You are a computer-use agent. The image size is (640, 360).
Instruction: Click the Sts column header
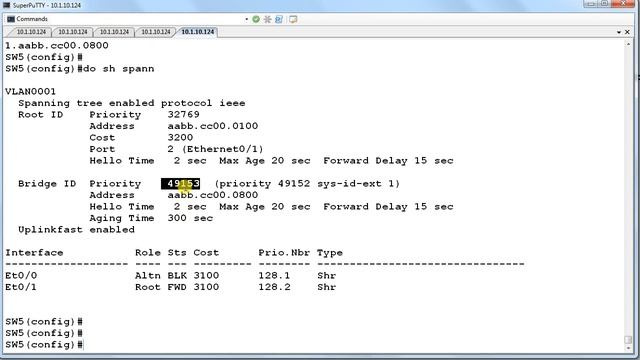(177, 253)
